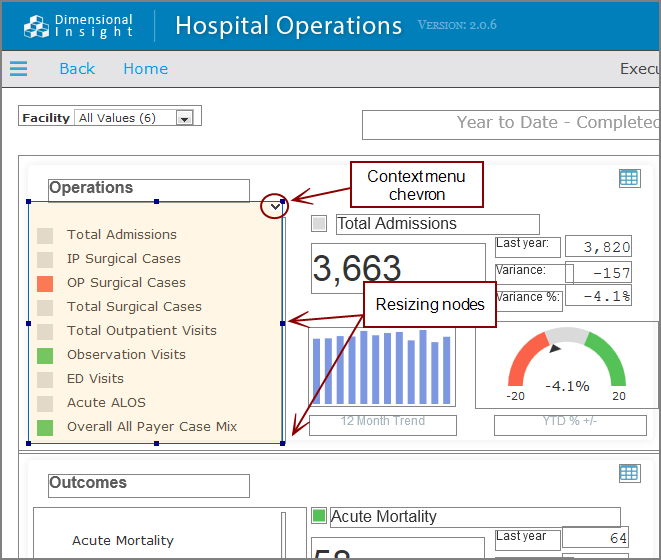
Task: Click Back in the navigation bar
Action: click(77, 69)
